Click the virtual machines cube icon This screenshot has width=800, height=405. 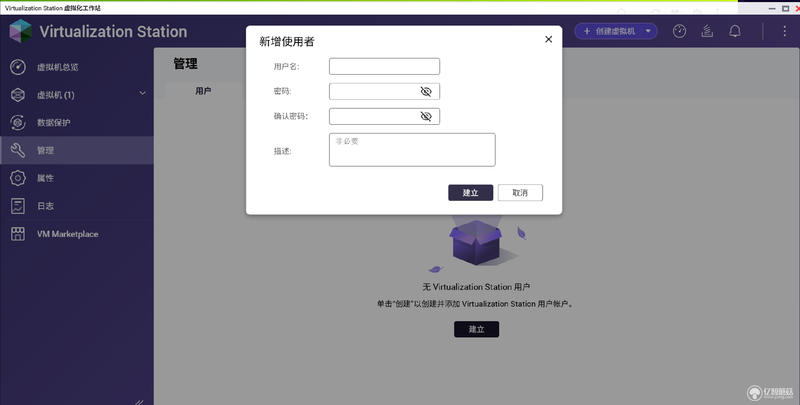pyautogui.click(x=18, y=95)
